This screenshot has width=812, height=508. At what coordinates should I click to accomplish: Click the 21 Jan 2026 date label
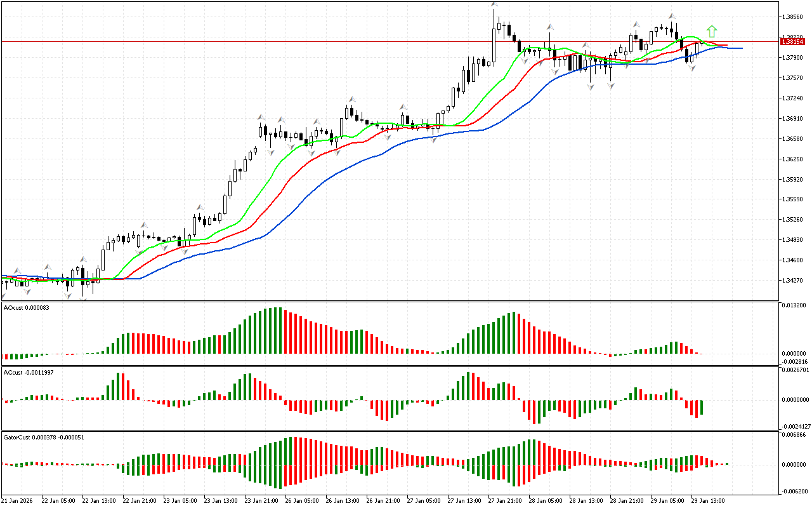coord(18,500)
